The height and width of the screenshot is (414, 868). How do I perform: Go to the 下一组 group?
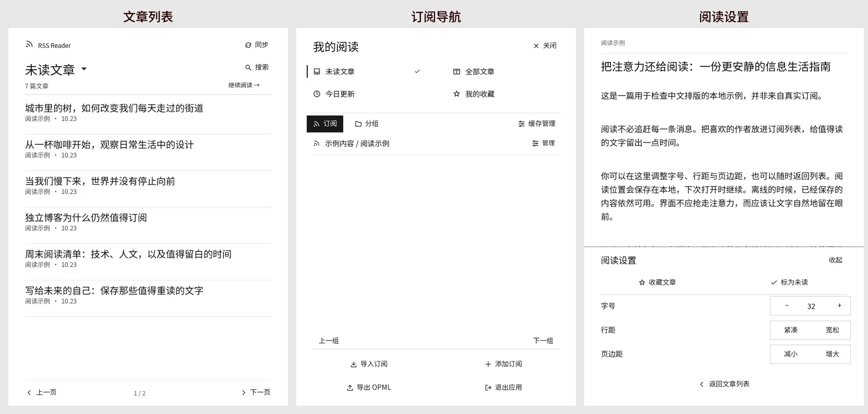pos(543,340)
